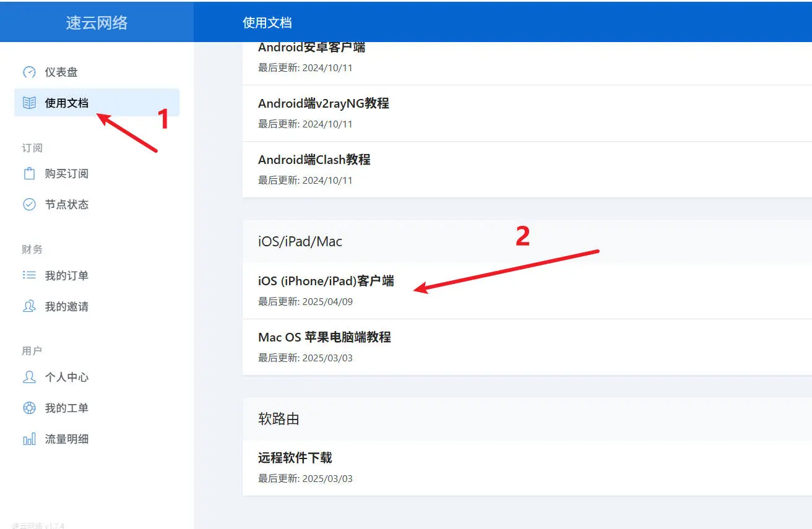Click the date under 远程软件下载

305,479
